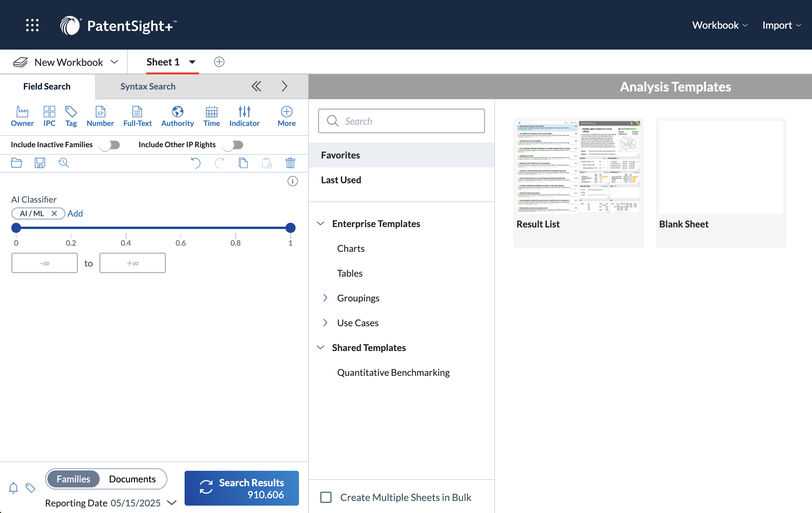
Task: Open the Reporting Date dropdown
Action: coord(172,503)
